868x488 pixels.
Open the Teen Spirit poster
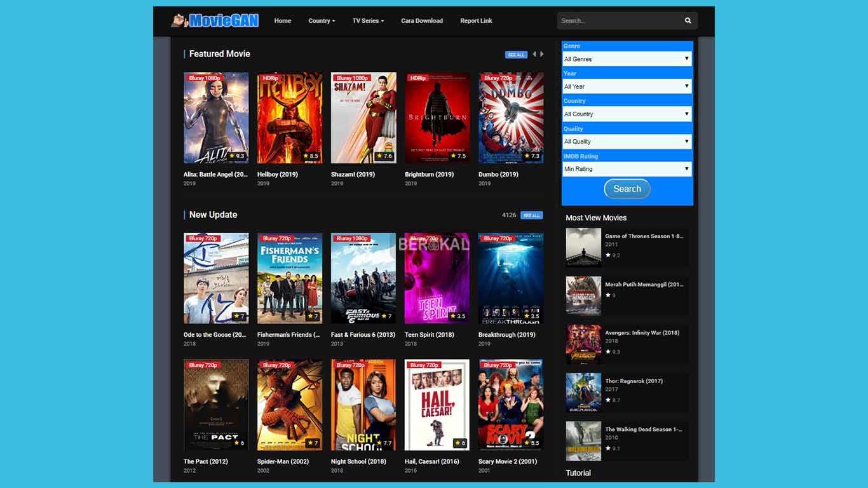437,278
